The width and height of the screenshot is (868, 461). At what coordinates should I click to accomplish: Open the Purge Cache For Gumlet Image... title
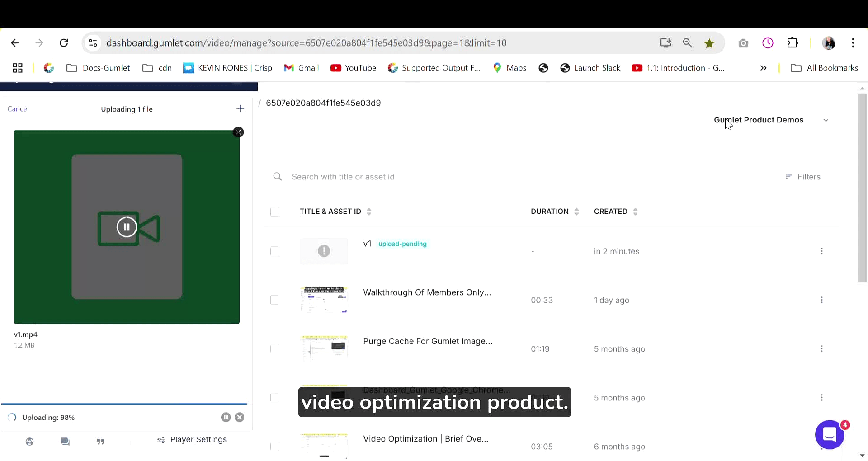pyautogui.click(x=428, y=341)
